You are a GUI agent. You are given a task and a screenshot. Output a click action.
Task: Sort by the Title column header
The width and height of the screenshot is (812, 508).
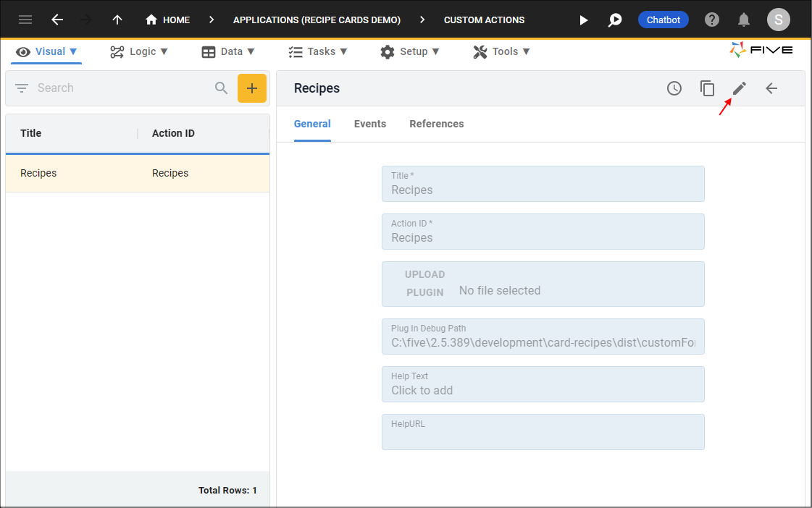tap(31, 133)
